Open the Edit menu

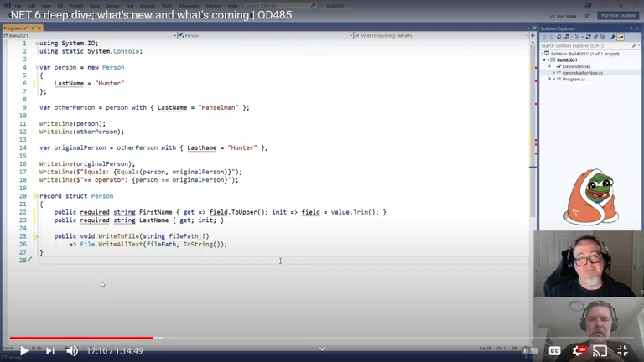tap(31, 6)
